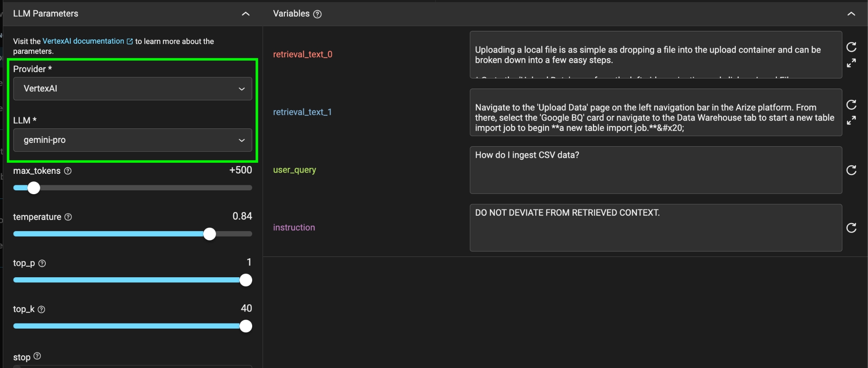Show help for stop parameter
The width and height of the screenshot is (868, 368).
[x=37, y=356]
